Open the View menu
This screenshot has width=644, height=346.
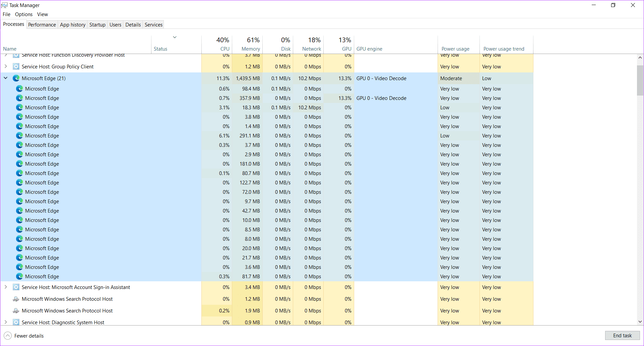coord(43,14)
